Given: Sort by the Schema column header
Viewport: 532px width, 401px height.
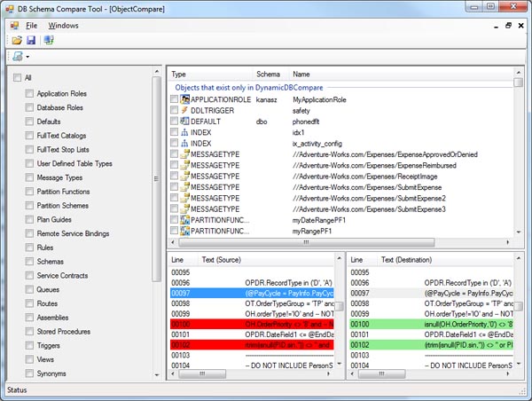Looking at the screenshot, I should click(268, 75).
